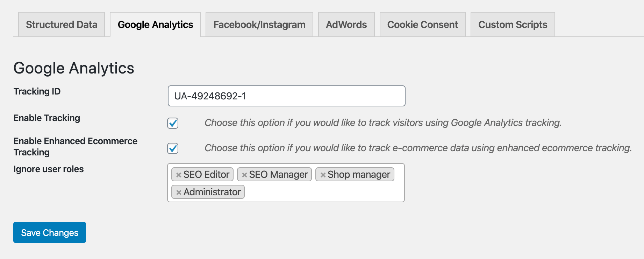Select the Custom Scripts tab
The image size is (644, 259).
pos(513,24)
